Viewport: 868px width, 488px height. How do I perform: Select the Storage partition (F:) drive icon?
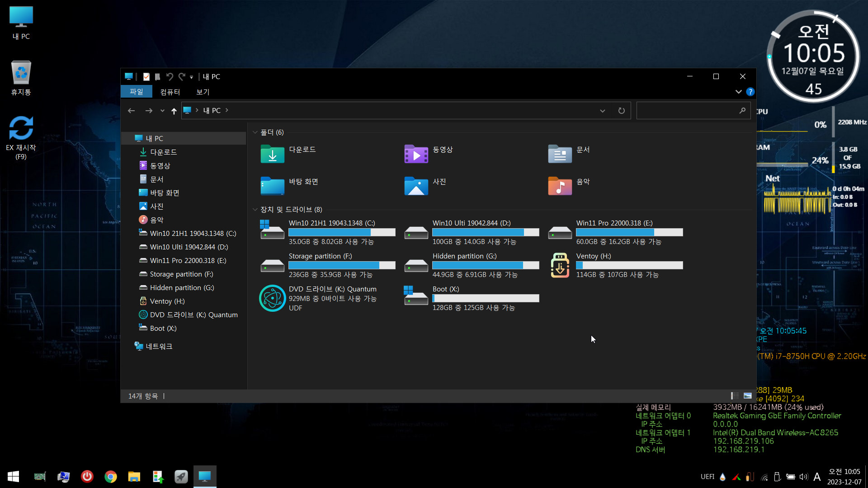(272, 265)
